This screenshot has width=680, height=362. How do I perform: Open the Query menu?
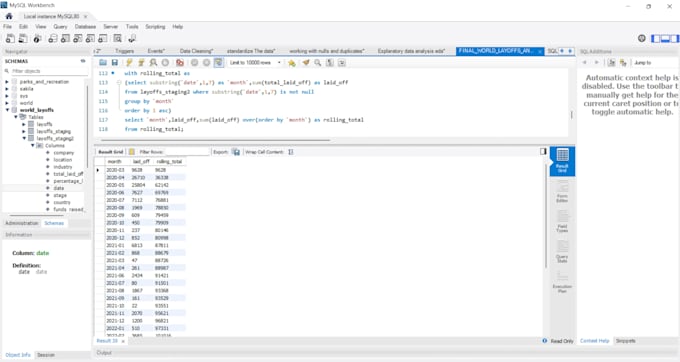pos(60,26)
